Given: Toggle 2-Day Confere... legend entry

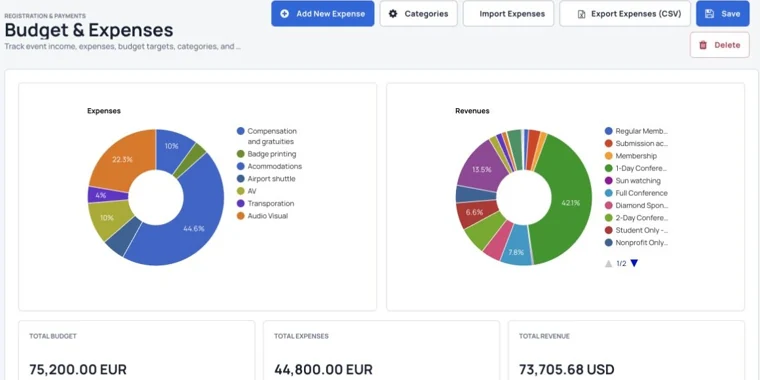Looking at the screenshot, I should click(636, 218).
